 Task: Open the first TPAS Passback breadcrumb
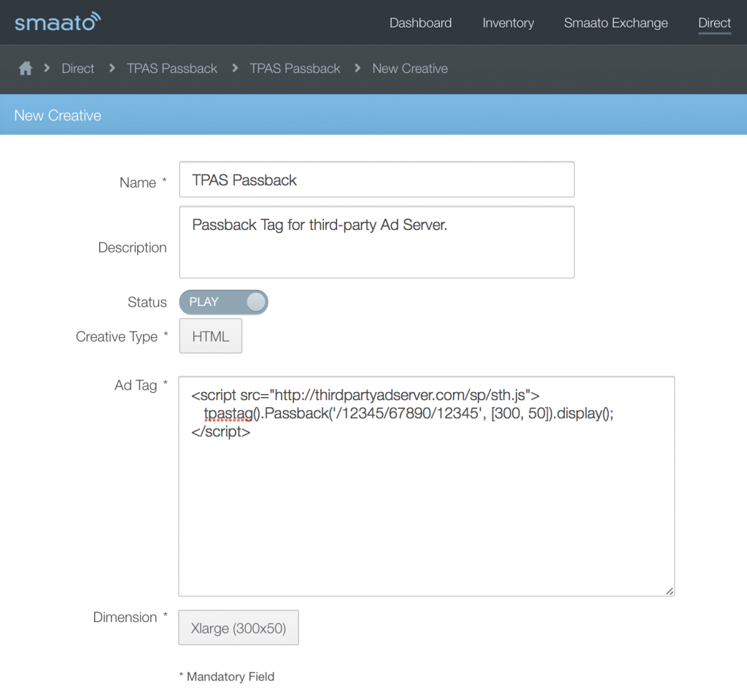click(x=171, y=69)
